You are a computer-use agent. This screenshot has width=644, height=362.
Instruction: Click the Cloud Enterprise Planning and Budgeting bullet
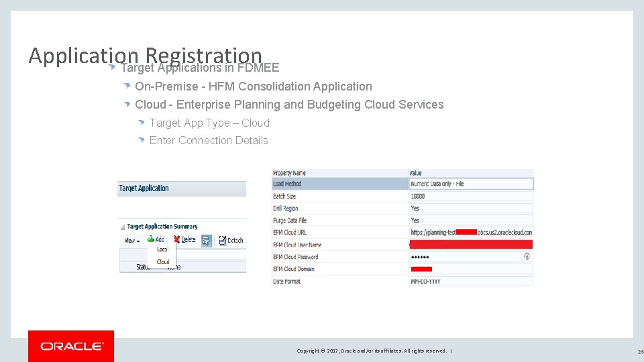pyautogui.click(x=289, y=105)
